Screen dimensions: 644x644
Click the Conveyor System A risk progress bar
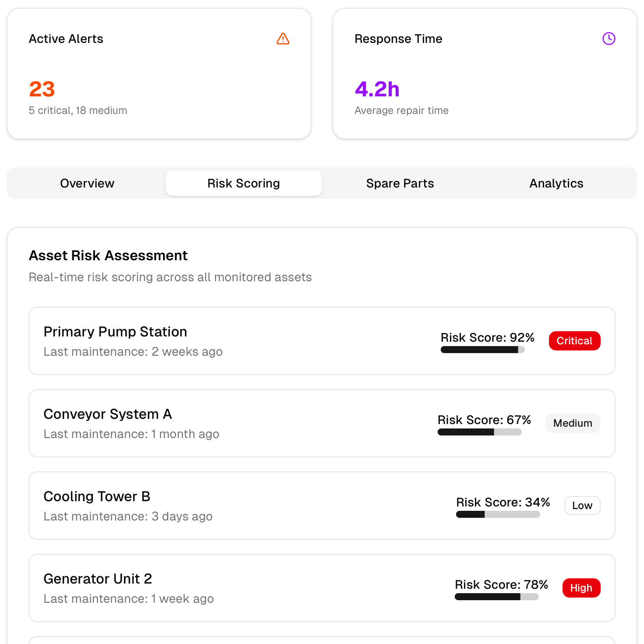click(x=479, y=432)
